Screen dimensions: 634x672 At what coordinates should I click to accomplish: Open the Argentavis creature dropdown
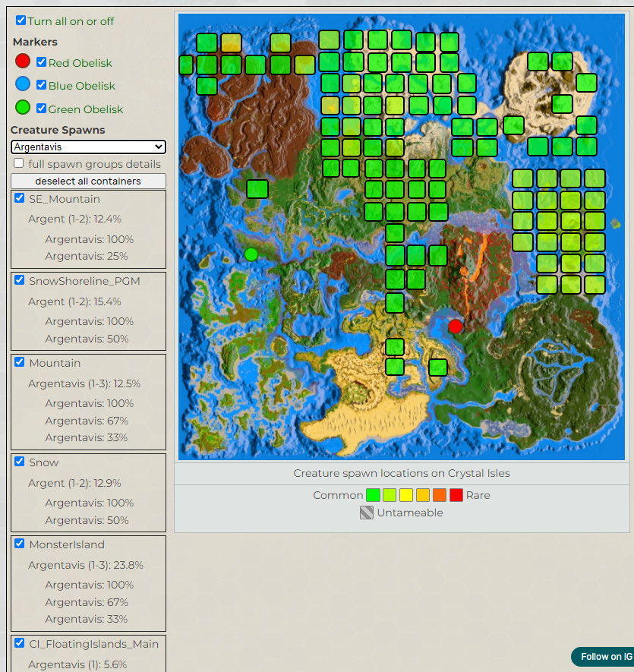(x=88, y=147)
